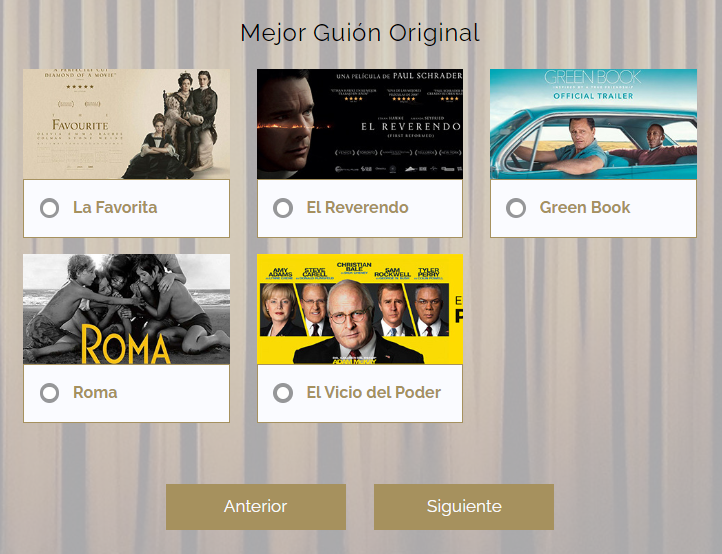
Task: Open the Roma black-and-white poster
Action: [x=127, y=309]
